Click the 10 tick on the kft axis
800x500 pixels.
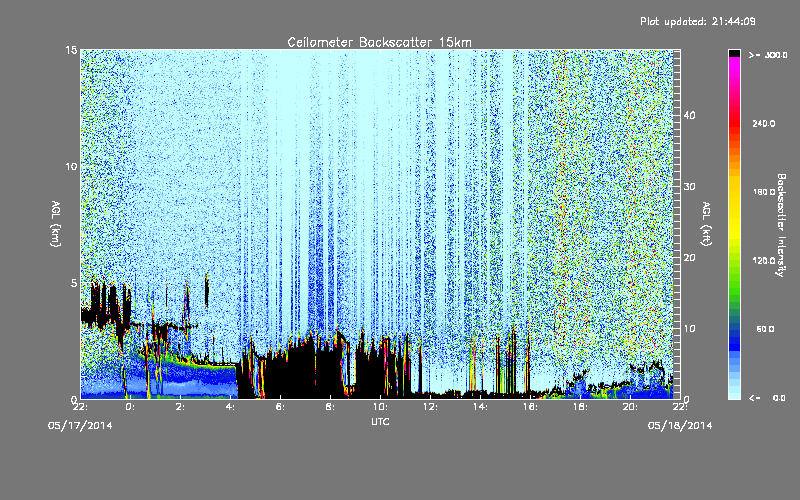(689, 329)
